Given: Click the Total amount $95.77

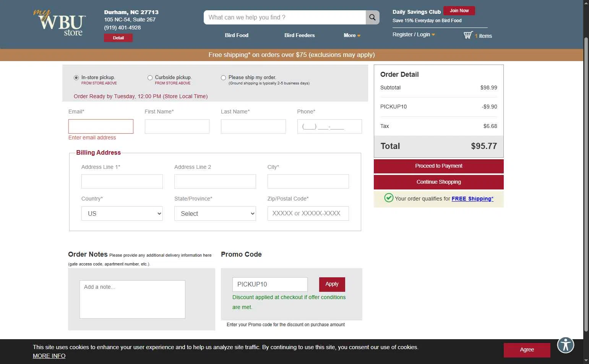Looking at the screenshot, I should point(484,146).
